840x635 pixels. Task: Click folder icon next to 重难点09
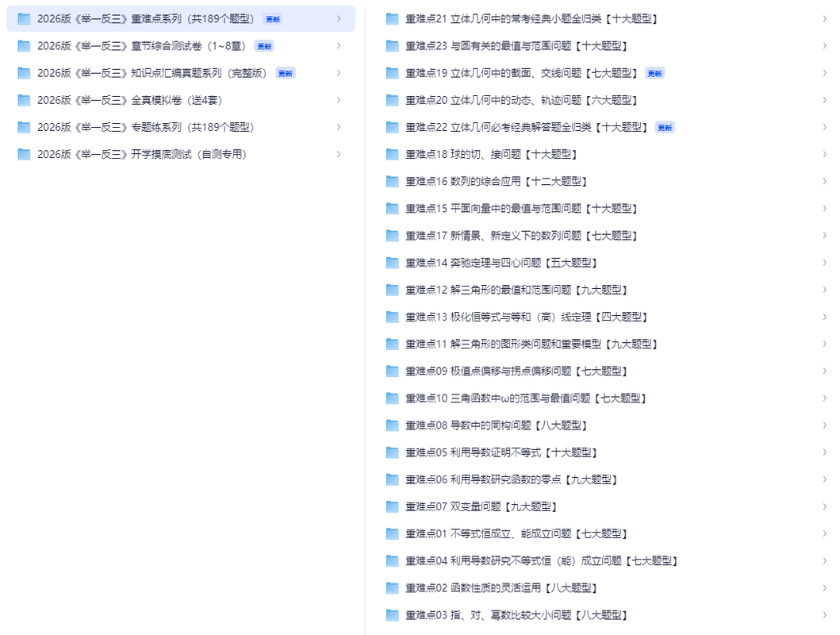coord(392,371)
